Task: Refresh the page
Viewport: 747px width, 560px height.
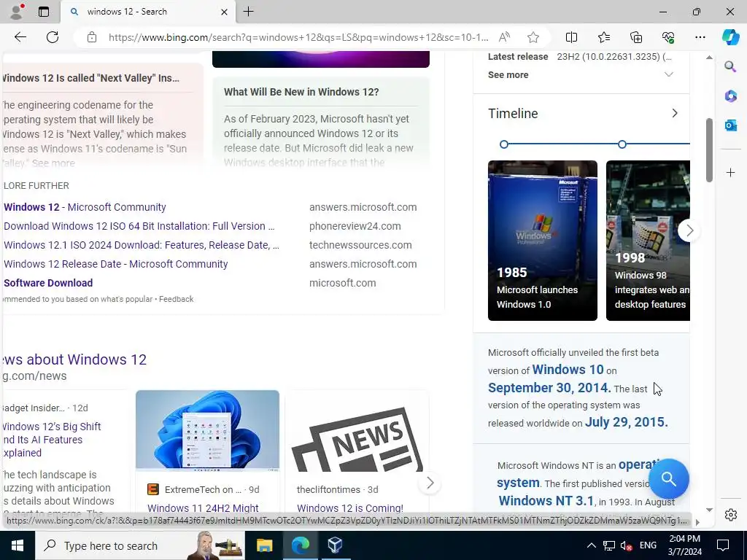Action: 53,37
